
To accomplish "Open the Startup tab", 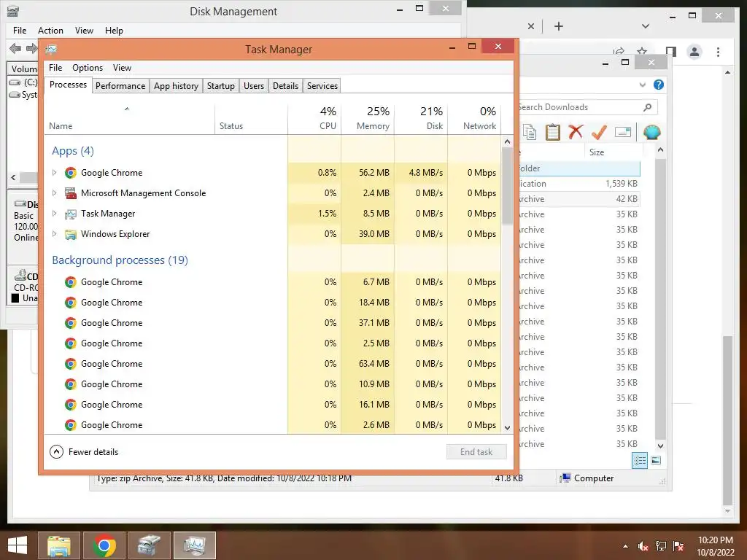I will (220, 86).
